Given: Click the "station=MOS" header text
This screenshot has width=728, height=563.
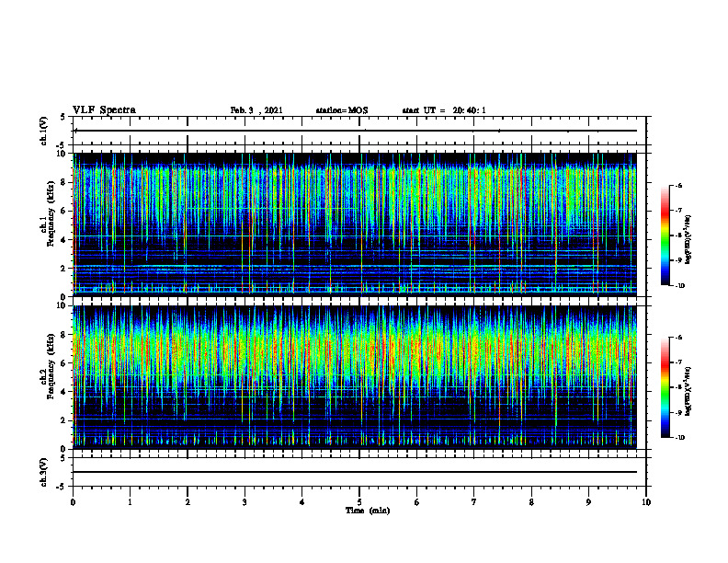Looking at the screenshot, I should (x=342, y=110).
